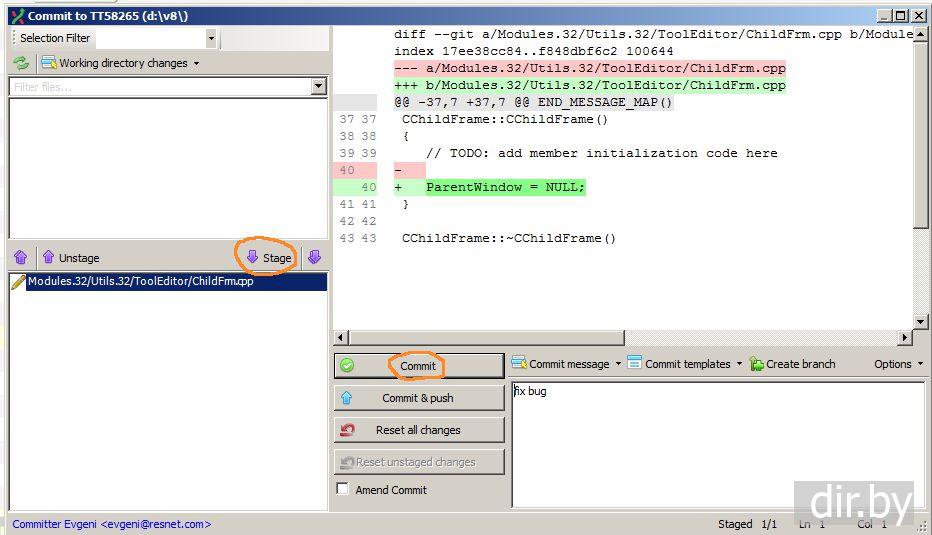Click the unstage all double-arrow icon
The height and width of the screenshot is (535, 932).
21,257
